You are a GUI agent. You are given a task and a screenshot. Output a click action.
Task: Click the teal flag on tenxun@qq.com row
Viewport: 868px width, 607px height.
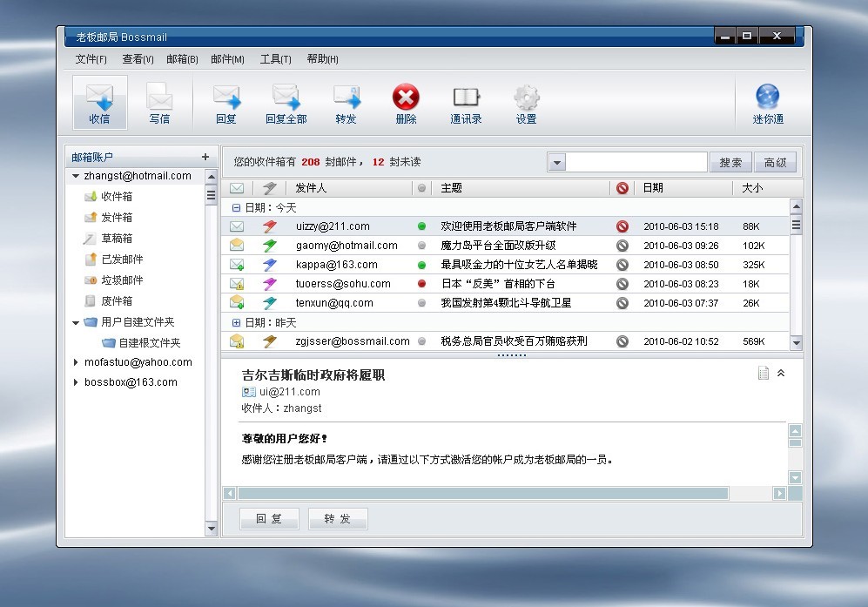(270, 303)
